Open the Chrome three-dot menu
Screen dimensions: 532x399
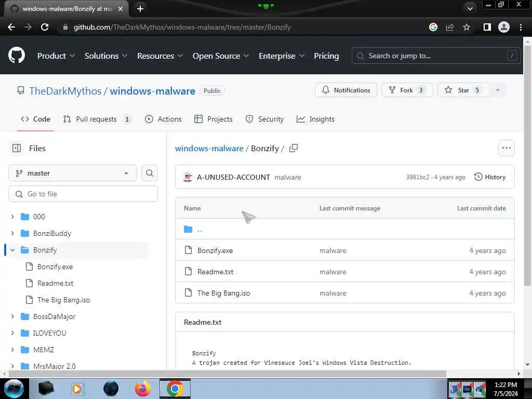point(521,27)
